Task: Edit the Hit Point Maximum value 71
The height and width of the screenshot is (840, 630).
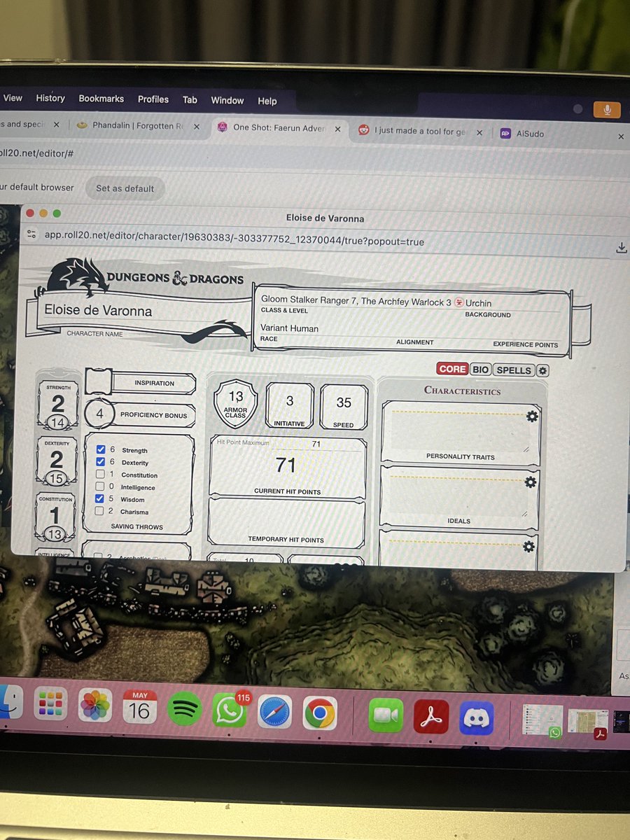Action: tap(316, 444)
